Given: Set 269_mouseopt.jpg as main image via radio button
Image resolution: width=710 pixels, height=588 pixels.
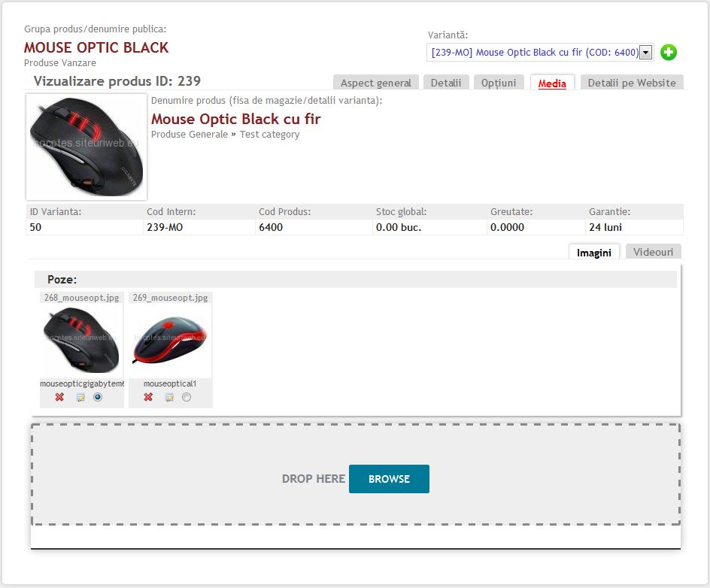Looking at the screenshot, I should 187,397.
